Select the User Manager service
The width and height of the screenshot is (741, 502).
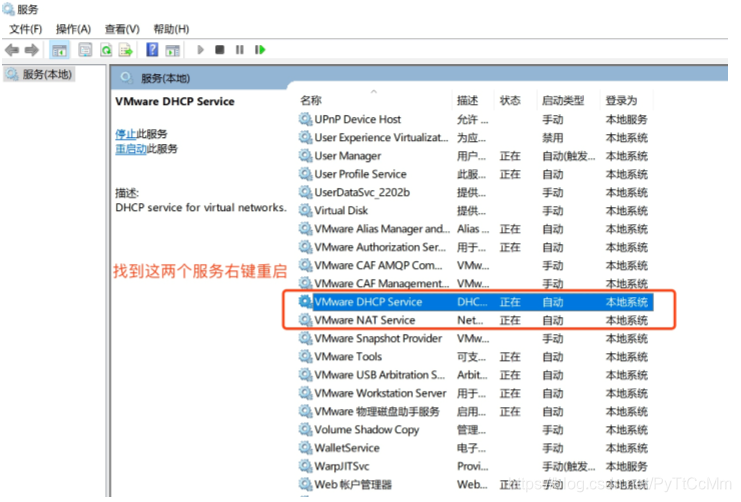[x=475, y=156]
